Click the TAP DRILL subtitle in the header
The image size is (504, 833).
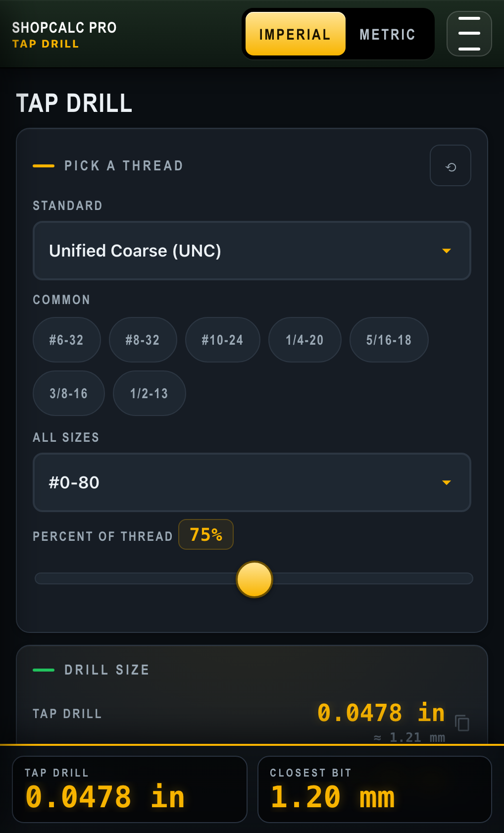tap(46, 44)
